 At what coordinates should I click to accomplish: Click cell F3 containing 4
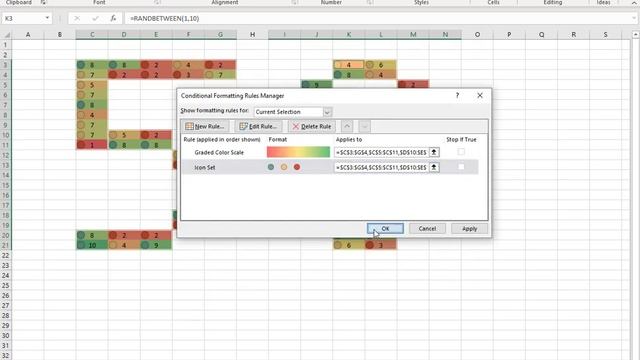pyautogui.click(x=188, y=64)
